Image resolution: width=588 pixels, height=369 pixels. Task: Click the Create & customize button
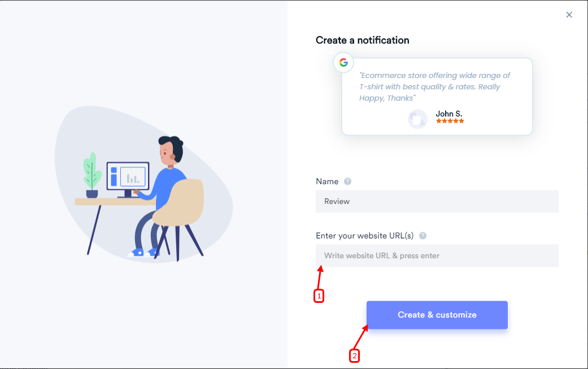pyautogui.click(x=437, y=315)
